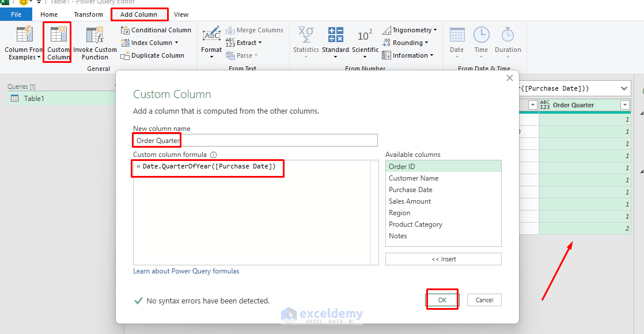Viewport: 644px width, 334px height.
Task: Click Duplicate Column in the ribbon
Action: (153, 55)
